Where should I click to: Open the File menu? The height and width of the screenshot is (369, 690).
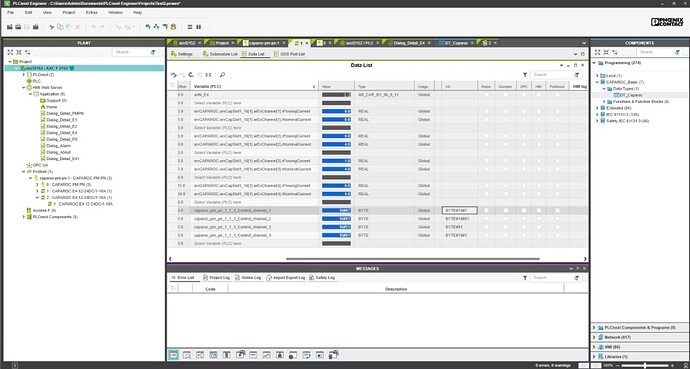point(11,12)
